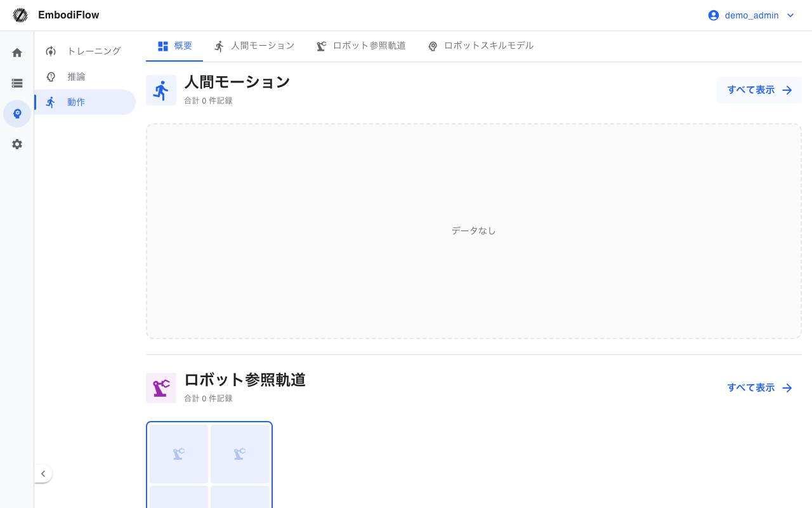Expand the demo_admin account dropdown chevron
Viewport: 812px width, 508px height.
click(x=790, y=15)
